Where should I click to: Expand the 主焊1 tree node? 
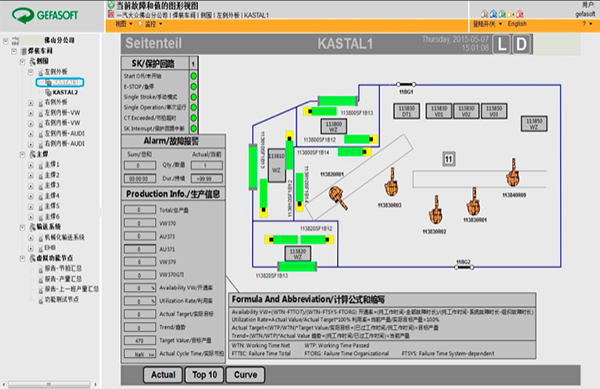[31, 165]
